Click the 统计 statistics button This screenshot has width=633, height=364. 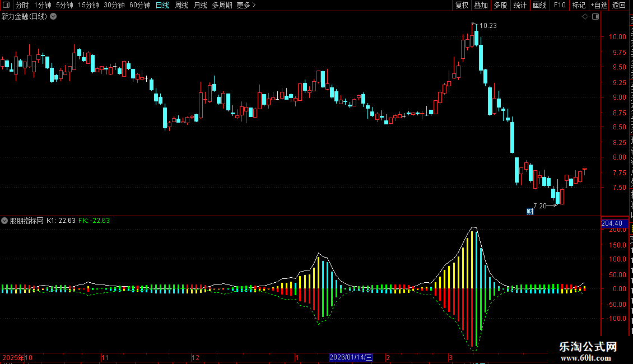tap(519, 5)
